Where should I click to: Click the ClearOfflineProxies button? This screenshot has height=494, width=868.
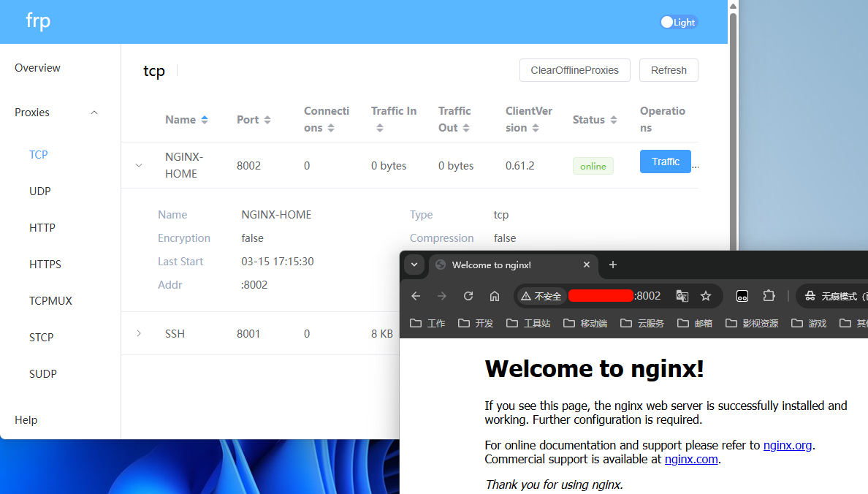[574, 70]
